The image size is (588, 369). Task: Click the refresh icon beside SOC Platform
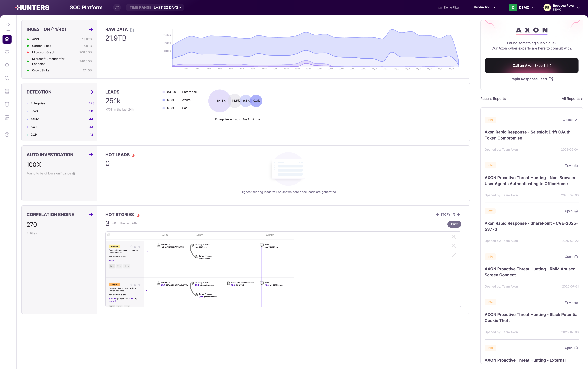(x=117, y=8)
